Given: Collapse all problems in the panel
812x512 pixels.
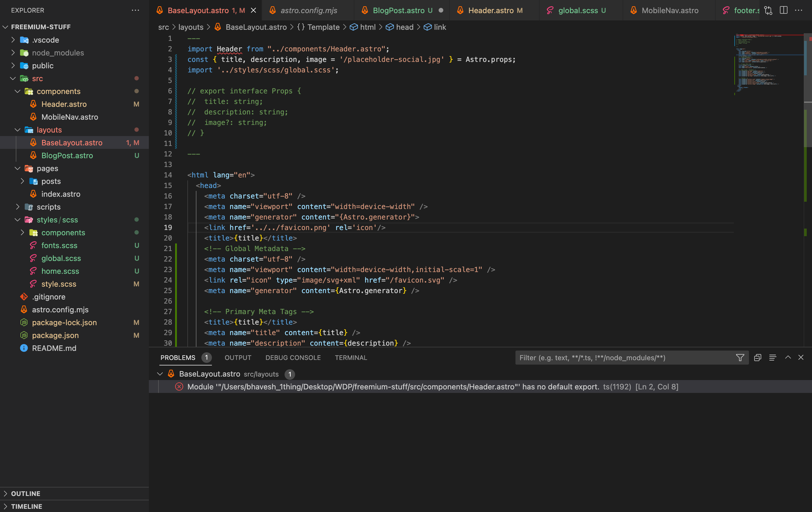Looking at the screenshot, I should pos(758,358).
